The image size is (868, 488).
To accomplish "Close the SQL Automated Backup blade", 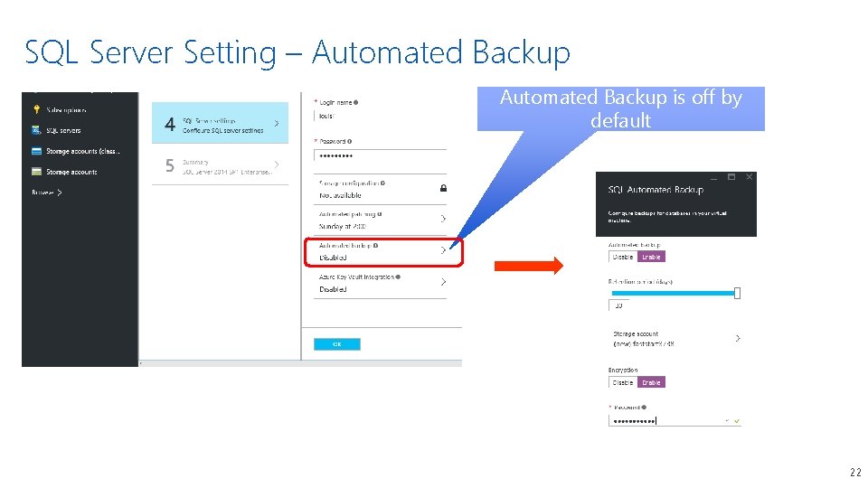I will point(749,177).
